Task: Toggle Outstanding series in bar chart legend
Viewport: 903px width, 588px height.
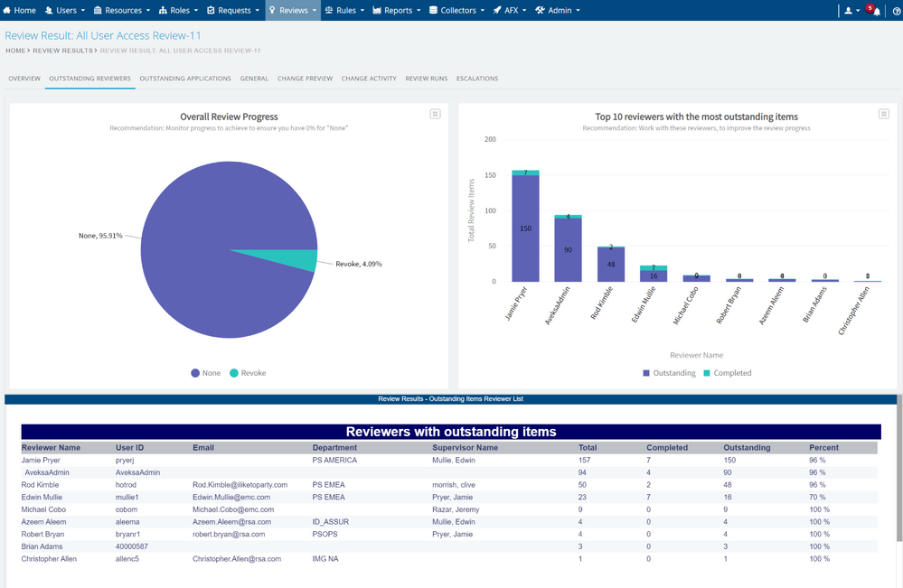Action: coord(669,373)
